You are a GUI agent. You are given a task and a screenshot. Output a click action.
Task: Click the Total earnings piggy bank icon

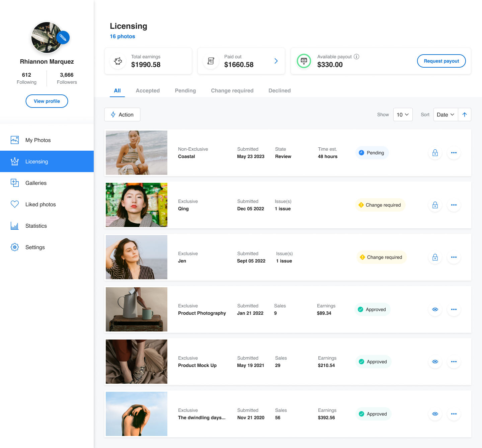118,61
